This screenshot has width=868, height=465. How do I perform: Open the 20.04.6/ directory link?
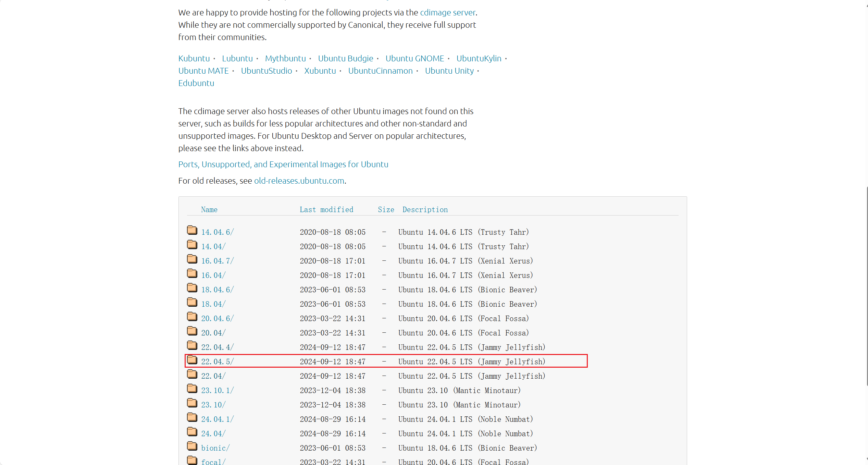(217, 319)
